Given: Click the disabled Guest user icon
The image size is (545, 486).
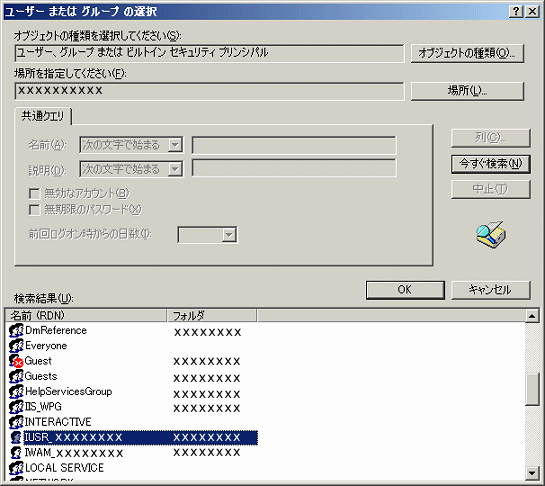Looking at the screenshot, I should point(16,361).
